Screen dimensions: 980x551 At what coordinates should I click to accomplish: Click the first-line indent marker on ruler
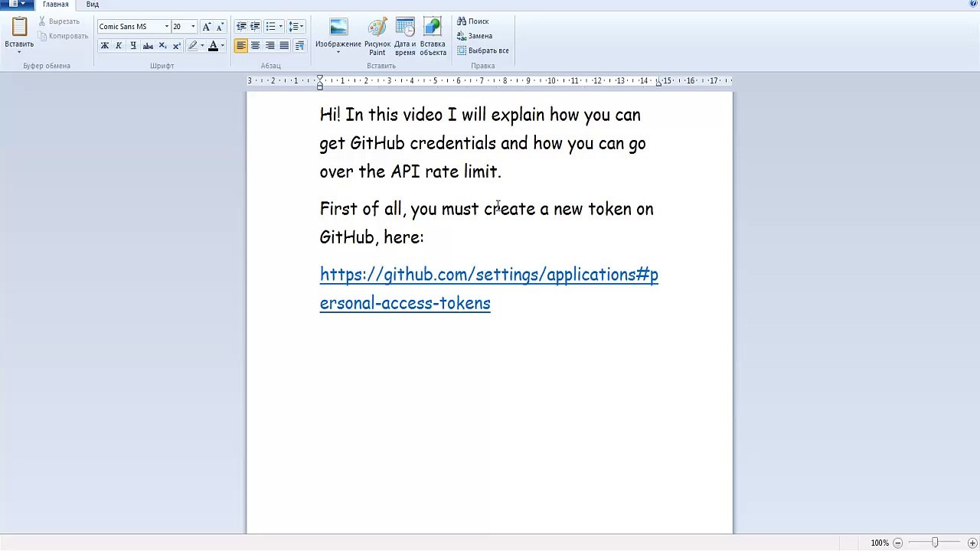point(320,77)
